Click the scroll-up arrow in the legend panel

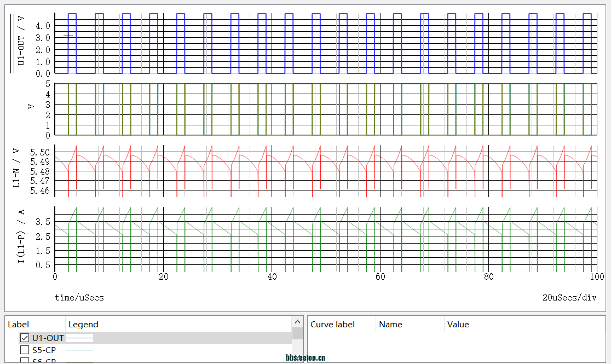coord(297,322)
